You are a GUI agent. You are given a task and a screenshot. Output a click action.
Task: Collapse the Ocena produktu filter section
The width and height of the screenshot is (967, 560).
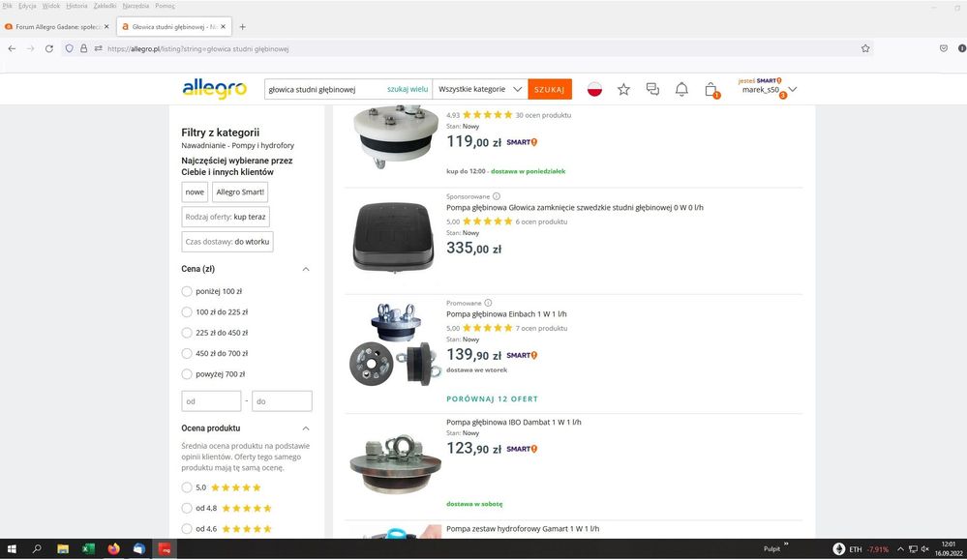click(306, 428)
